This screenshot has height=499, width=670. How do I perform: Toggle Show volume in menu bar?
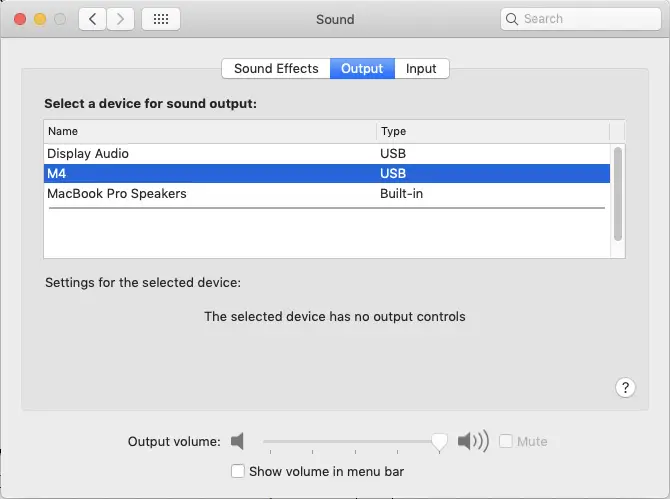238,471
